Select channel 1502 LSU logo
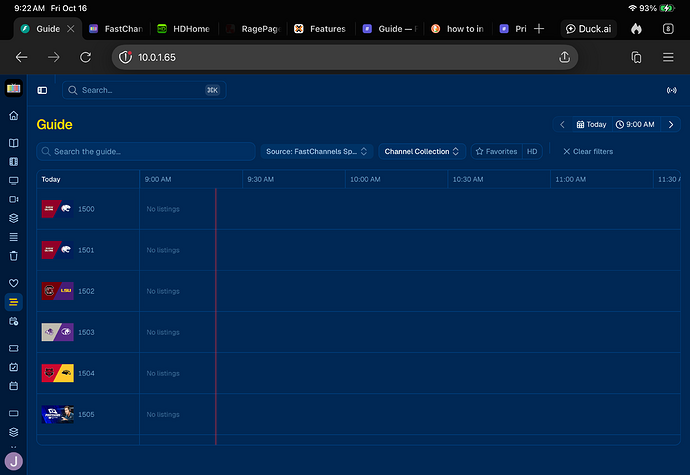Screen dimensions: 690x475 tap(58, 291)
